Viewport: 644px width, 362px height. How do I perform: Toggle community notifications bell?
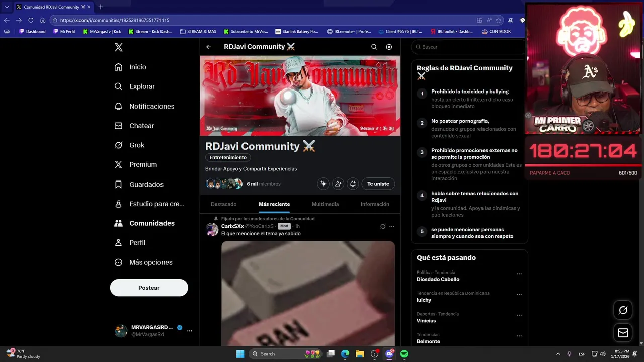[353, 184]
